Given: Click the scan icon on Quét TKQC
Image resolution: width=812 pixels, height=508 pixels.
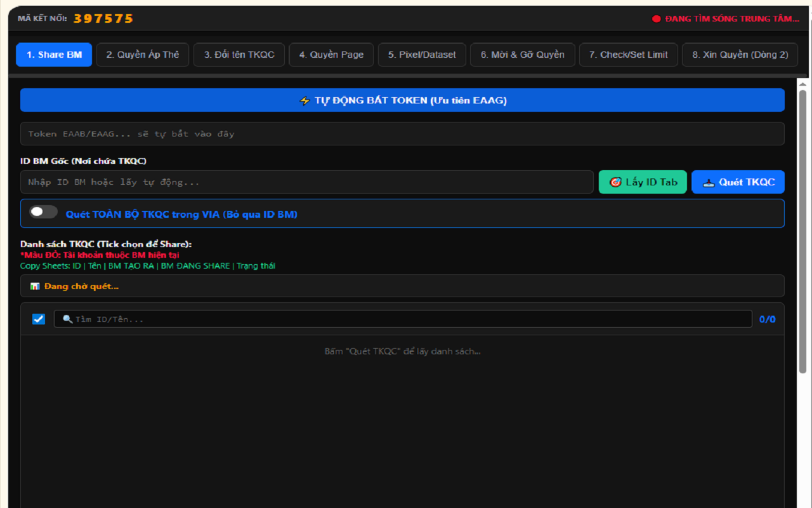Looking at the screenshot, I should pyautogui.click(x=709, y=182).
